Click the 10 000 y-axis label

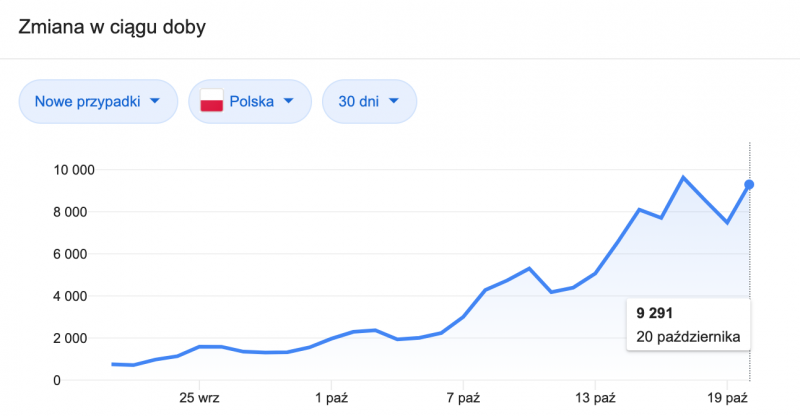pyautogui.click(x=74, y=170)
